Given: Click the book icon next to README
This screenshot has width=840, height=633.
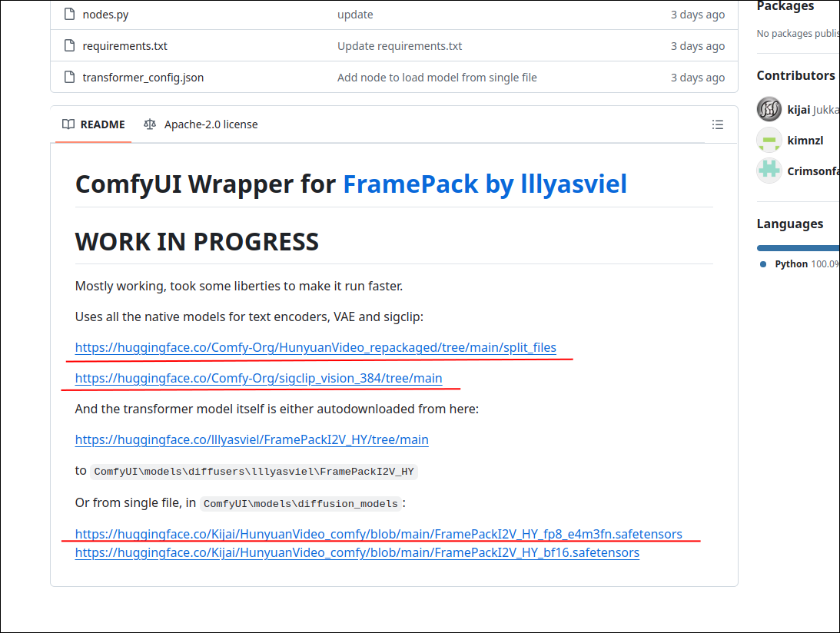Looking at the screenshot, I should 67,124.
